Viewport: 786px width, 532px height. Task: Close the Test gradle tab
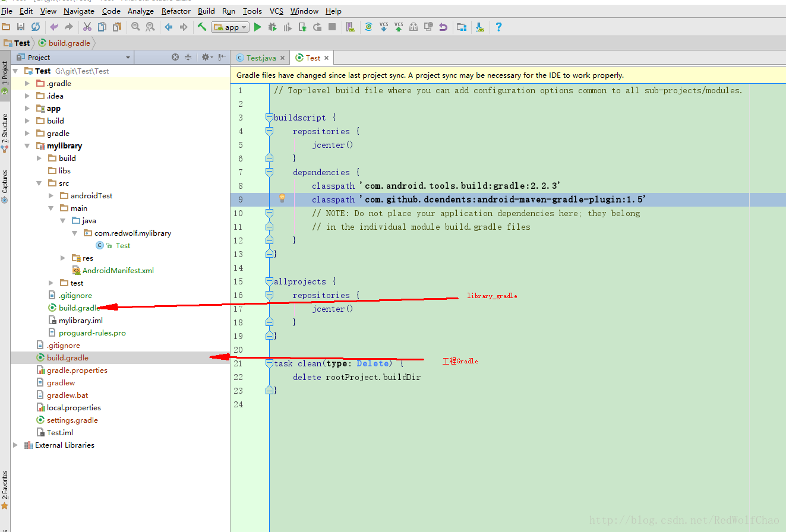pos(326,58)
